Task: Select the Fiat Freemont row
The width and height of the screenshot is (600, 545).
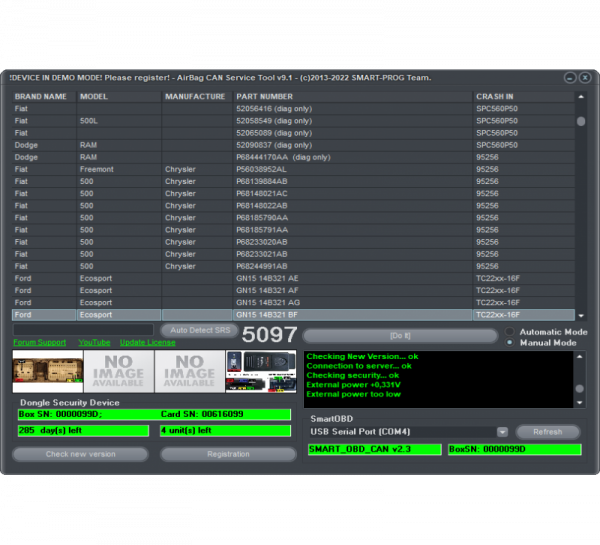Action: tap(293, 169)
